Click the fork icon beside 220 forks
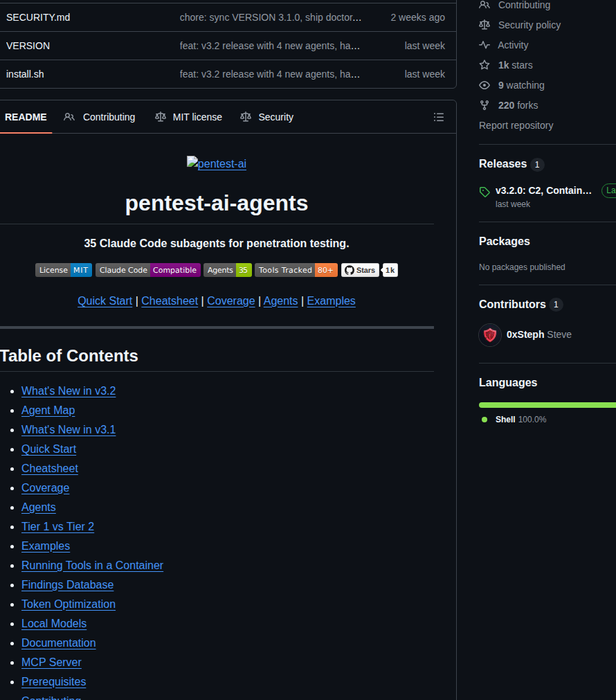The image size is (616, 700). (484, 105)
